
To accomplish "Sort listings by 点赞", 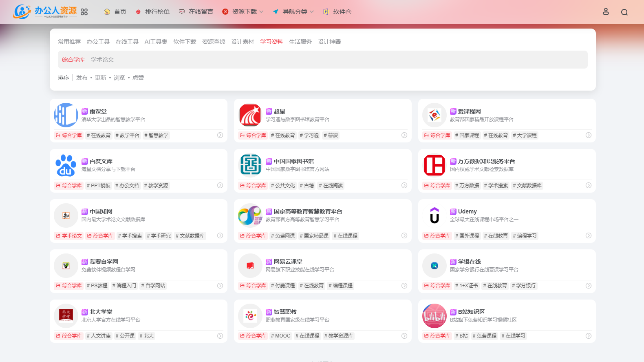I will [x=138, y=78].
